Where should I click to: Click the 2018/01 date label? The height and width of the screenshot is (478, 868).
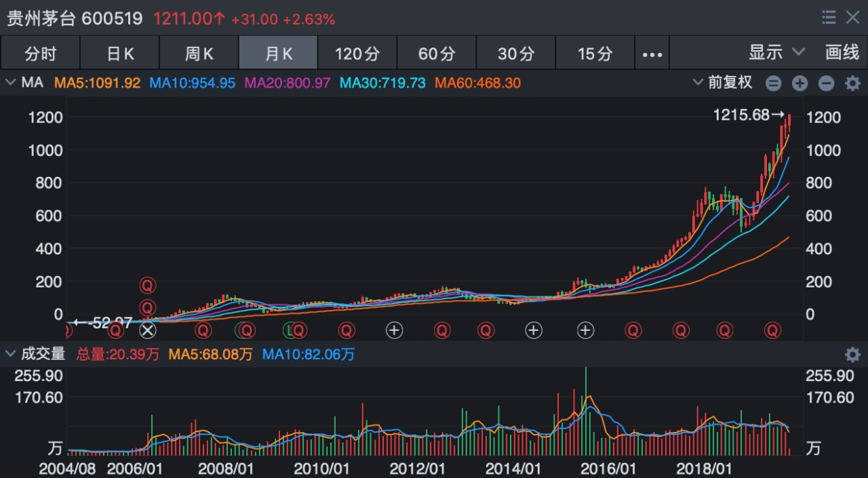point(703,469)
